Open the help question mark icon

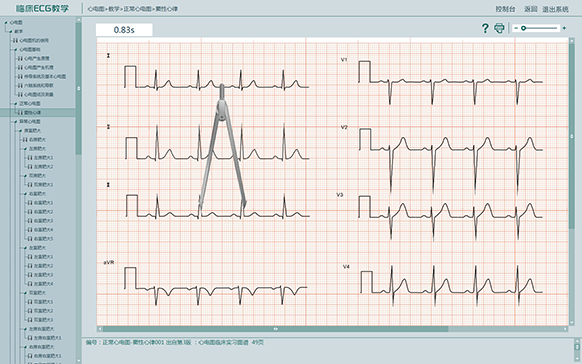pos(485,28)
